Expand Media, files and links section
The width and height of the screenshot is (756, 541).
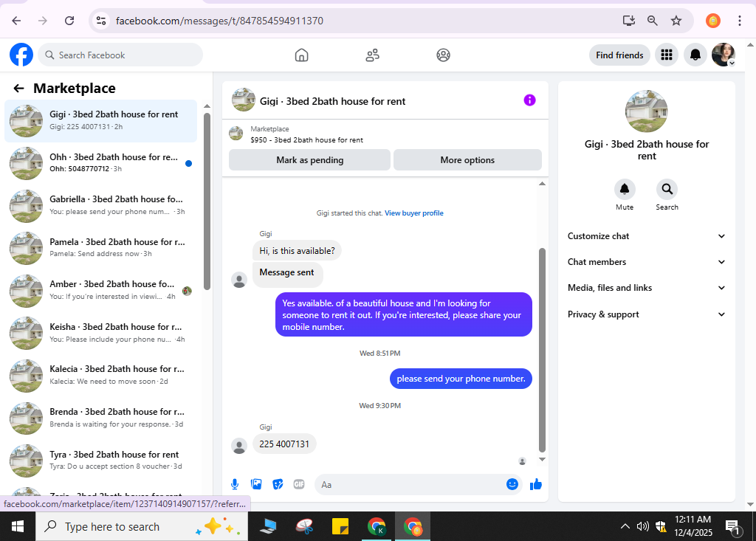tap(646, 288)
